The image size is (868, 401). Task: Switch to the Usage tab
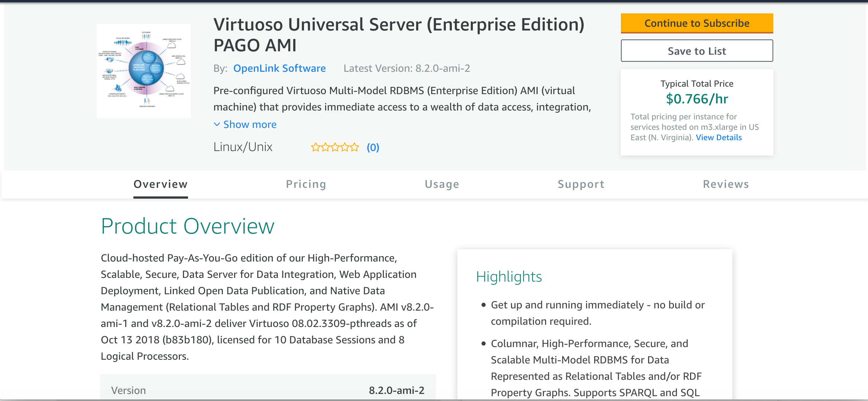(x=442, y=184)
